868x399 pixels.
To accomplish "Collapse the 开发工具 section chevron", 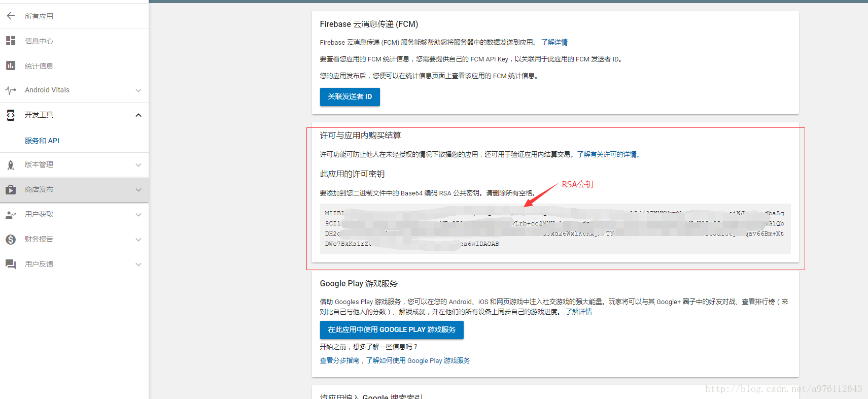I will point(138,115).
